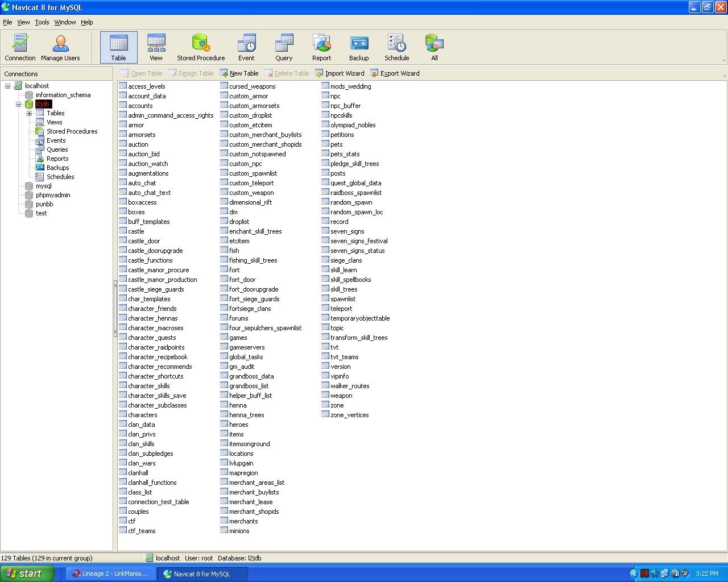
Task: Select Stored Procedures in the tree
Action: (72, 131)
